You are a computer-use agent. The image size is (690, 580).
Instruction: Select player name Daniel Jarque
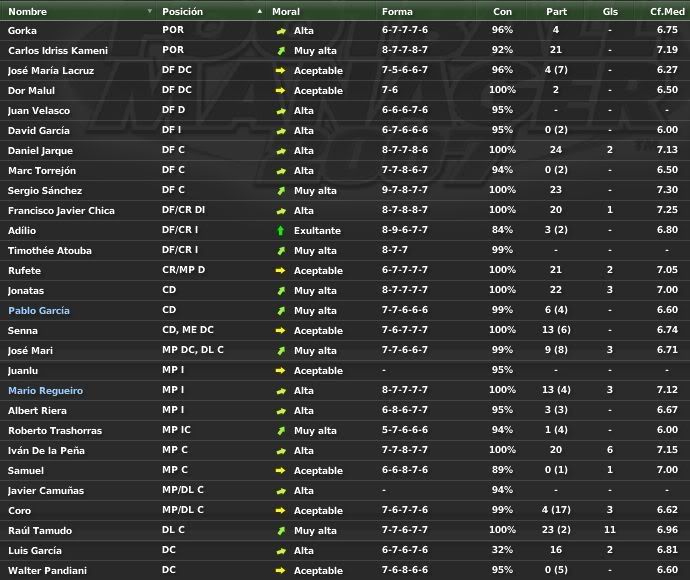click(40, 151)
